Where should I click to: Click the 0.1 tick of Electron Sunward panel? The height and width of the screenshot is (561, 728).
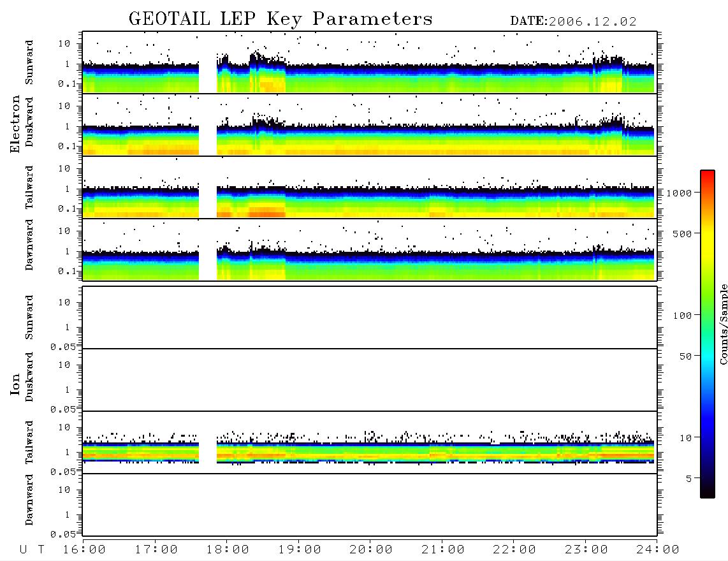(67, 84)
